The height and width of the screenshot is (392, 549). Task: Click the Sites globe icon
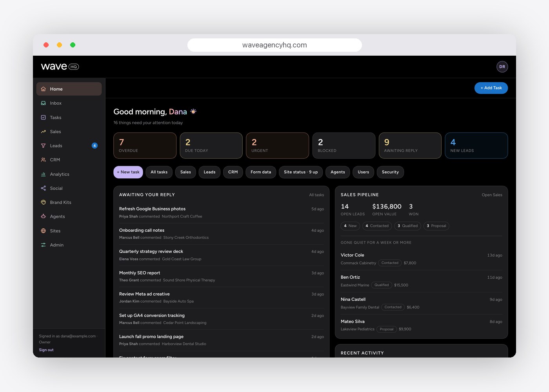44,231
